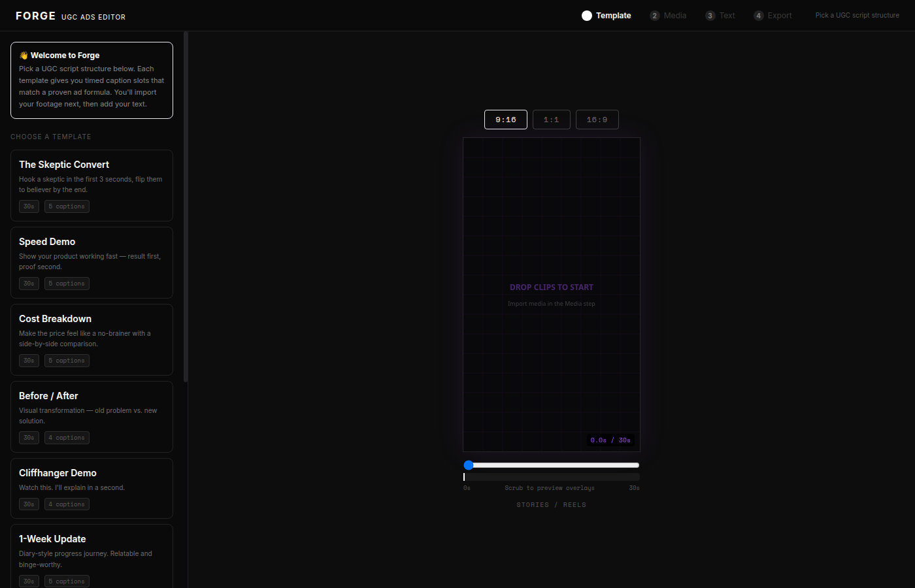Switch to the Export step tab
Screen dimensions: 915x588
coord(773,16)
